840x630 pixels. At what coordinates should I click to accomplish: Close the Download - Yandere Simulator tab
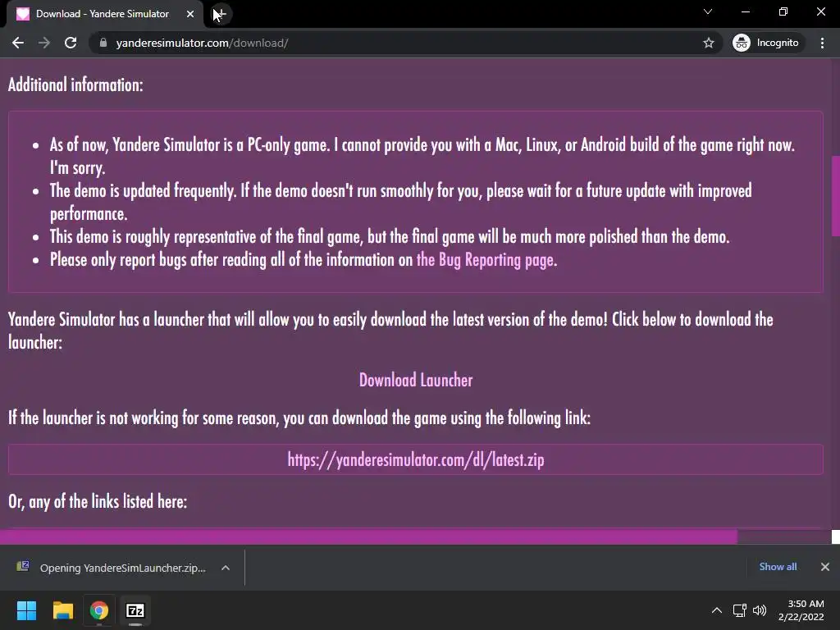click(190, 14)
